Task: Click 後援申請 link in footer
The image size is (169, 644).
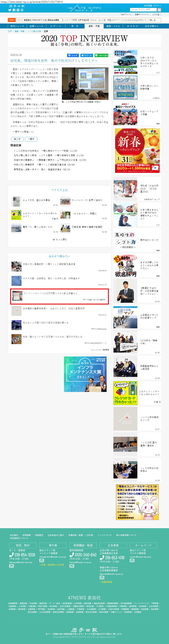Action: point(106,582)
